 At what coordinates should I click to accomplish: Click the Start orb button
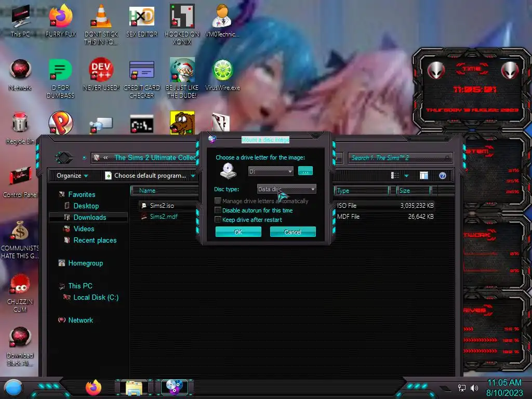point(13,388)
